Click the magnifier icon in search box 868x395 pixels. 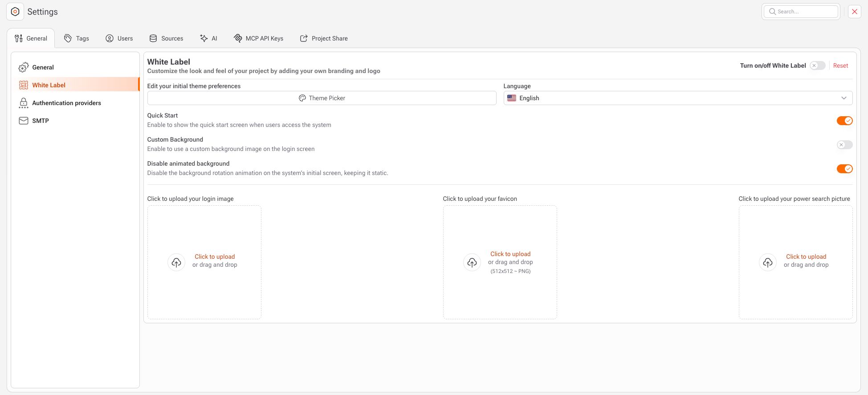(772, 12)
